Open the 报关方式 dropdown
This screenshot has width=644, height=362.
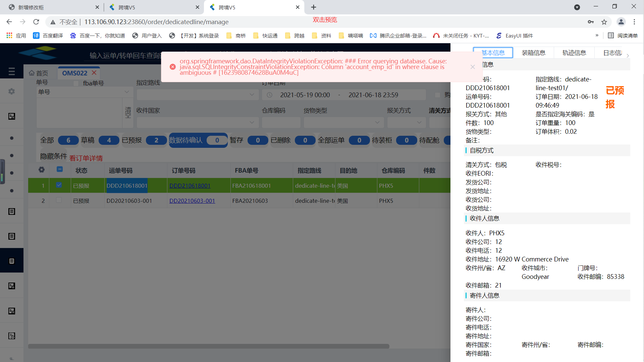[x=406, y=122]
